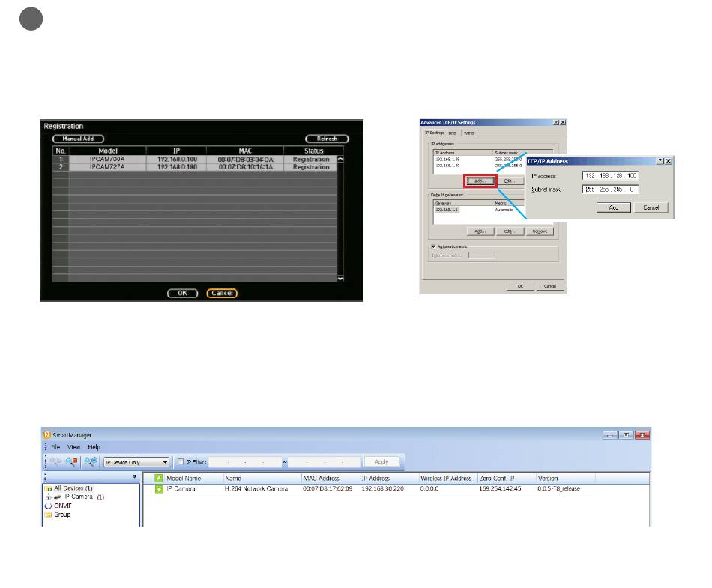The width and height of the screenshot is (712, 588).
Task: Enable the IP Filter checkbox
Action: (181, 461)
